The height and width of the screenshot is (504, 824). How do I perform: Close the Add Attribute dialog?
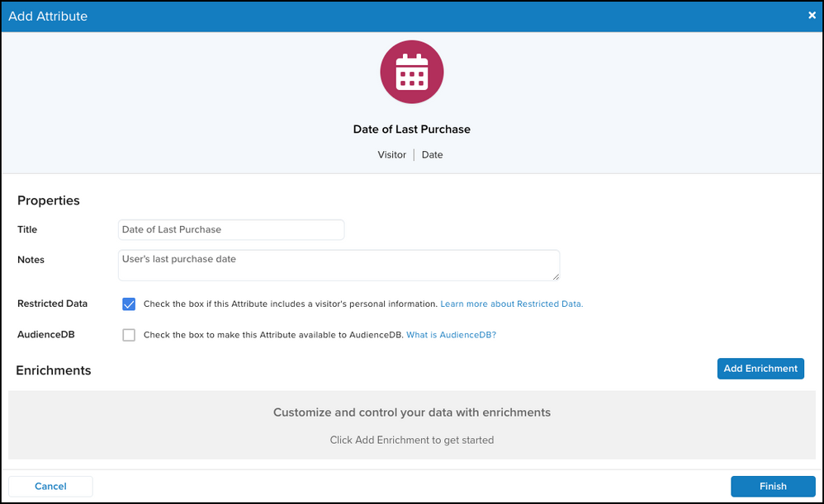click(x=812, y=16)
